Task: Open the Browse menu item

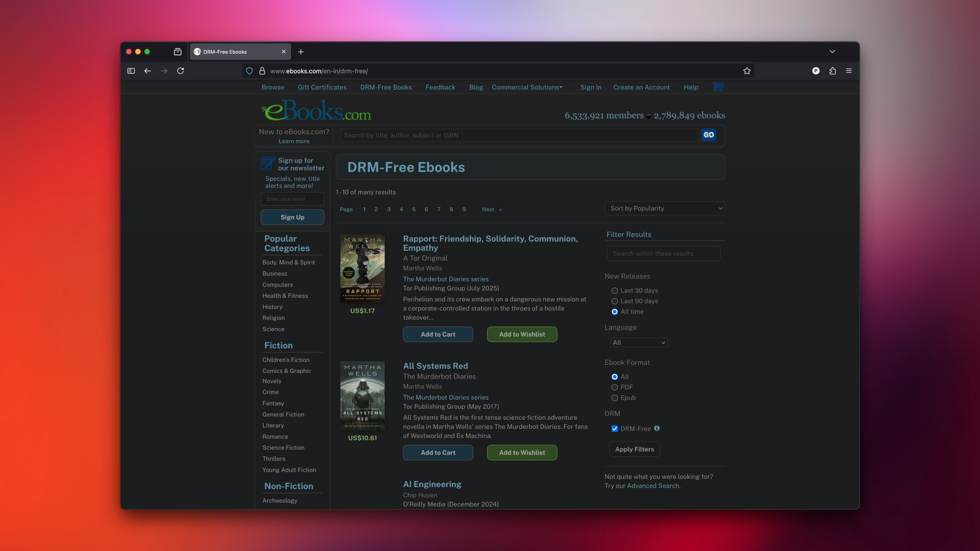Action: click(273, 87)
